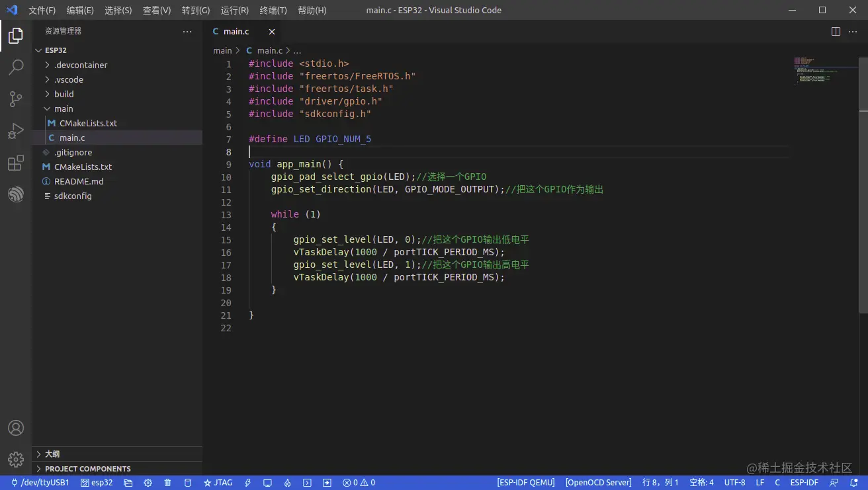This screenshot has height=490, width=868.
Task: Open the ESP-IDF Espressif explorer icon
Action: (16, 194)
